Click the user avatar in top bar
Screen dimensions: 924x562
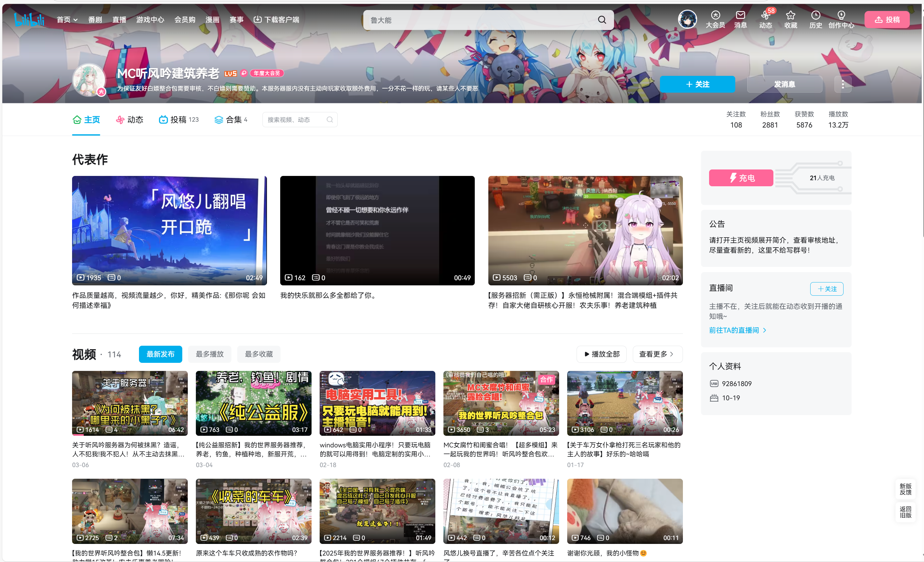click(x=687, y=19)
